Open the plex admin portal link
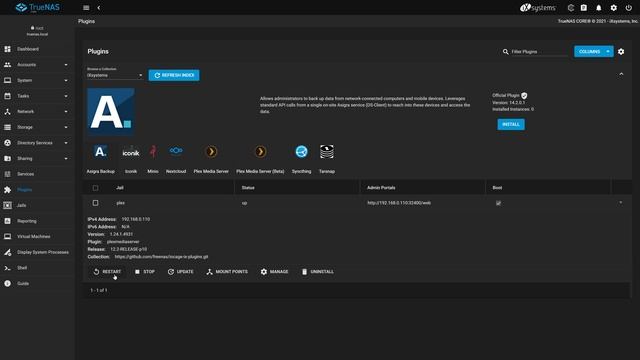The width and height of the screenshot is (640, 360). 399,203
